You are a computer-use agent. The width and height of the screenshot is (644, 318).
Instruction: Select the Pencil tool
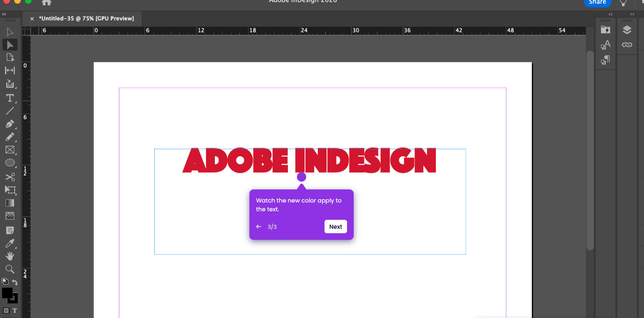pyautogui.click(x=10, y=137)
